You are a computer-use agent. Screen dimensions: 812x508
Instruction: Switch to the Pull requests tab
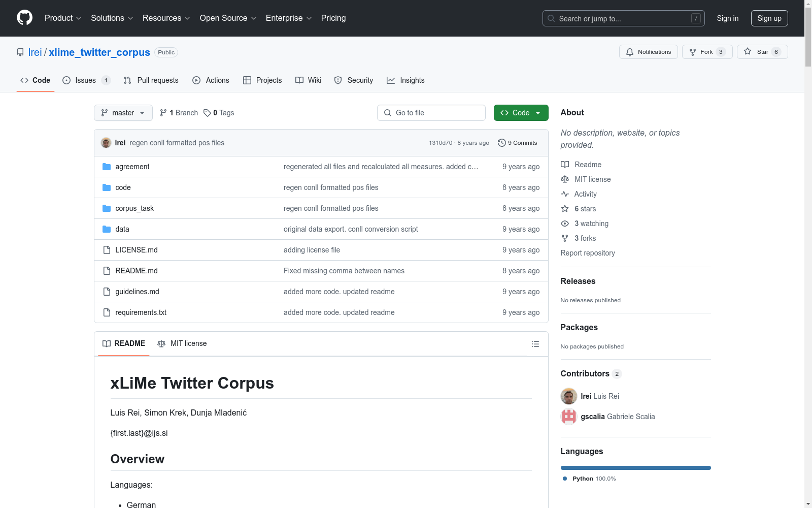[x=151, y=80]
